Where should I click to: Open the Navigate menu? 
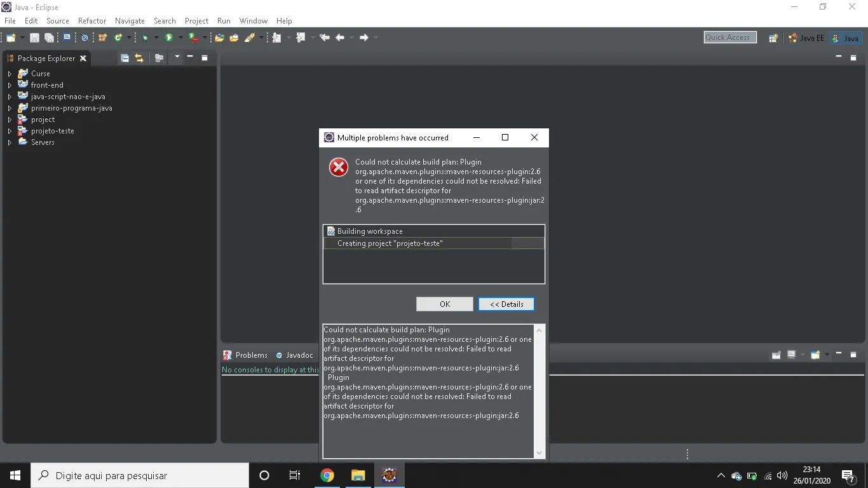[130, 21]
